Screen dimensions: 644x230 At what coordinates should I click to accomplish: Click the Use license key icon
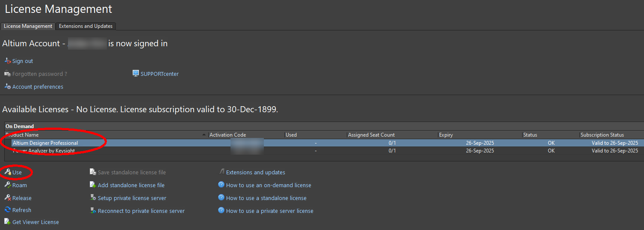point(8,172)
